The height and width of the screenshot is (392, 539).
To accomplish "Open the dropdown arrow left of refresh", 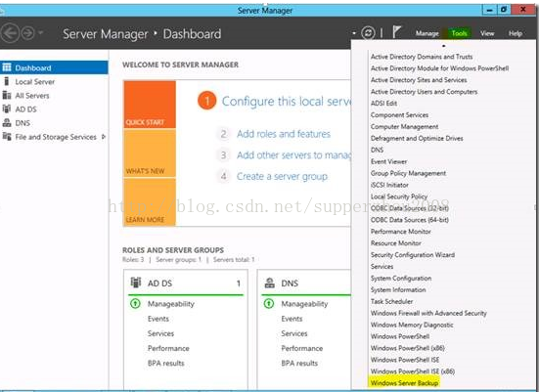I will pyautogui.click(x=354, y=33).
